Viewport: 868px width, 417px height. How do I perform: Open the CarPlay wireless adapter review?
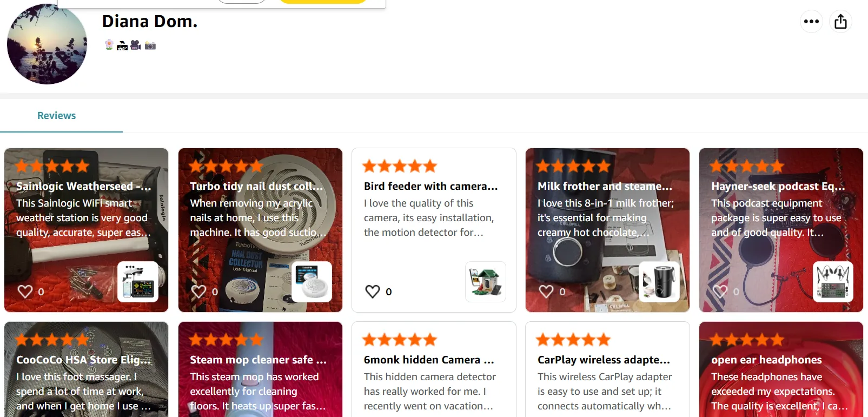click(603, 360)
